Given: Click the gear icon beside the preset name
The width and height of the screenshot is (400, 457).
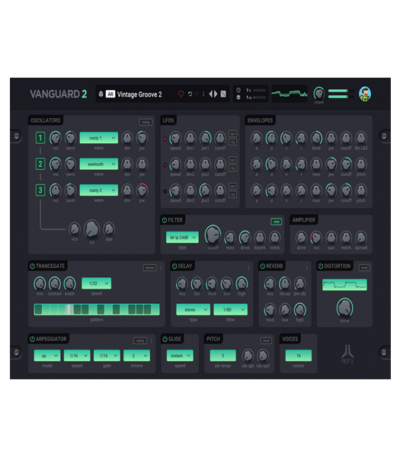Looking at the screenshot, I should (x=101, y=94).
